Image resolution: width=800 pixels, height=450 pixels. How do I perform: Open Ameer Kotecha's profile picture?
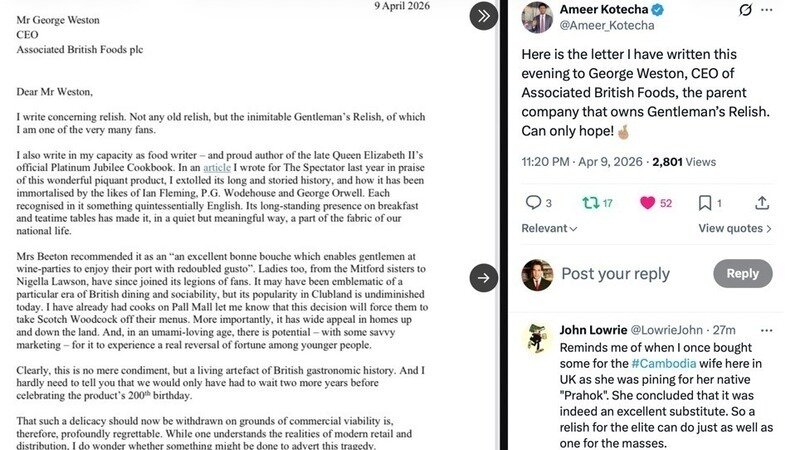(537, 17)
